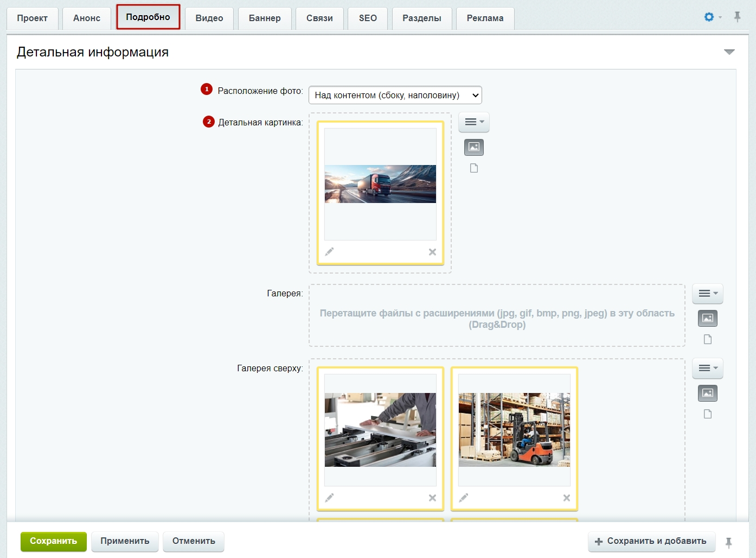Screen dimensions: 756x558
Task: Open detail picture options menu
Action: (x=474, y=122)
